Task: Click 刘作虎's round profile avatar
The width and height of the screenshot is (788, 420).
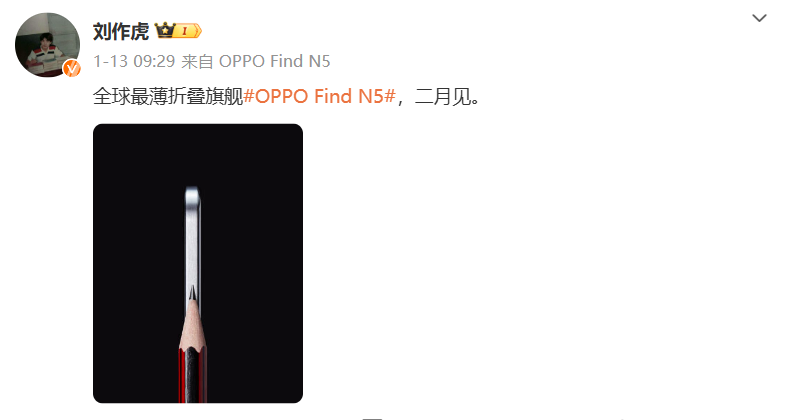Action: coord(47,45)
